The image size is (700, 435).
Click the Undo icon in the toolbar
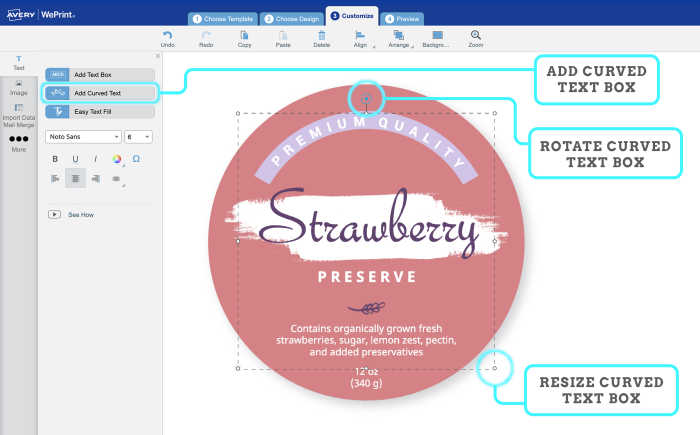[167, 36]
